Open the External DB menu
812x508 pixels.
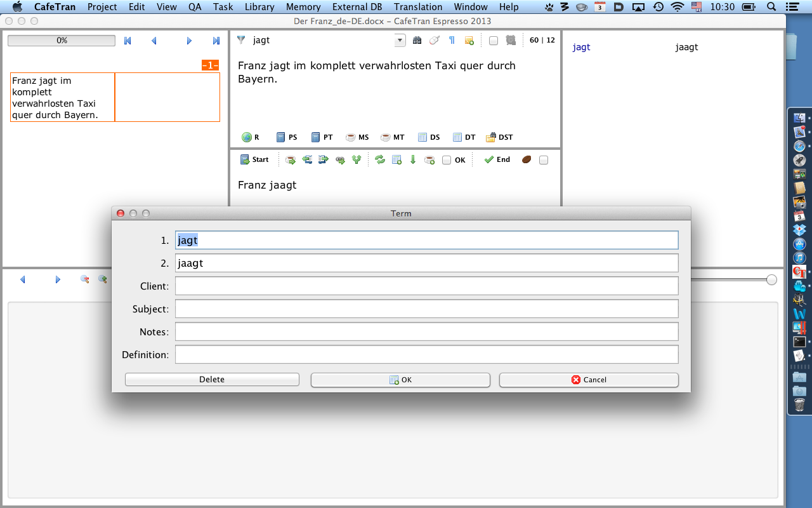pos(357,7)
